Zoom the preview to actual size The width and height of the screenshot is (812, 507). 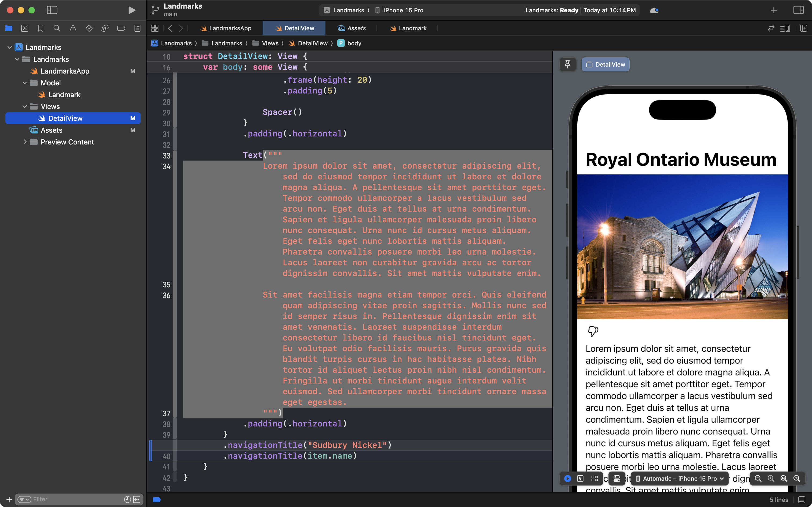click(x=771, y=479)
